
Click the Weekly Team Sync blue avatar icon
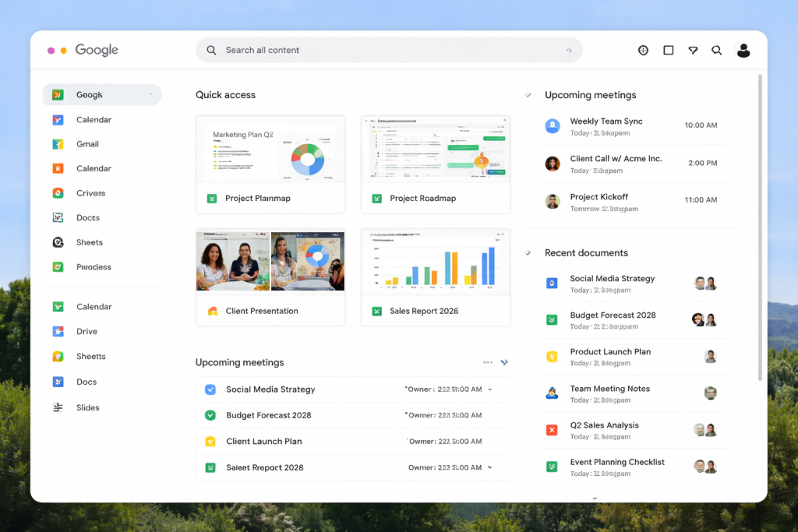tap(553, 126)
